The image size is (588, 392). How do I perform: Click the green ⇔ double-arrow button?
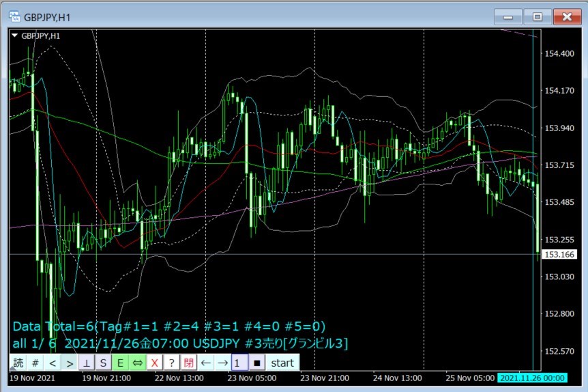pyautogui.click(x=138, y=363)
